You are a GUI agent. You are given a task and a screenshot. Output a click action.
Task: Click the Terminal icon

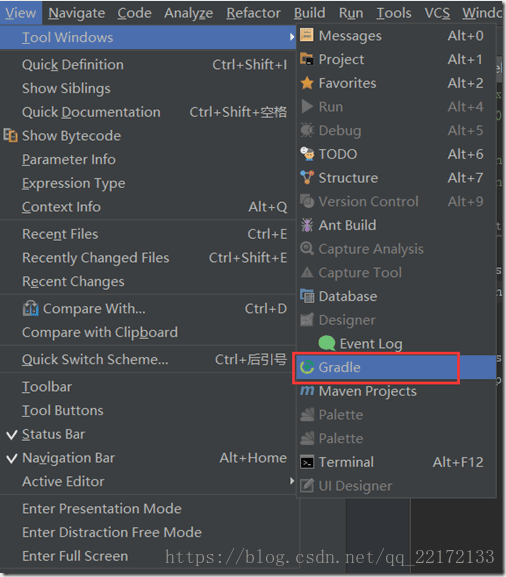(307, 462)
